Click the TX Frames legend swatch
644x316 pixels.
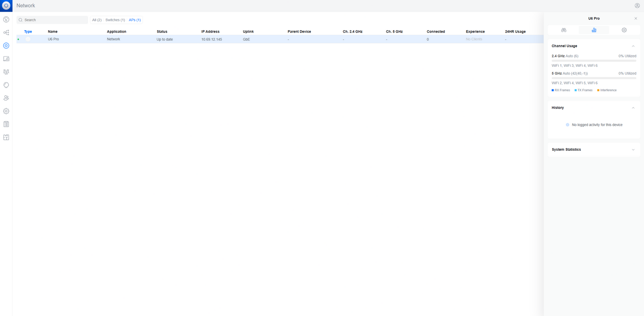pyautogui.click(x=576, y=90)
